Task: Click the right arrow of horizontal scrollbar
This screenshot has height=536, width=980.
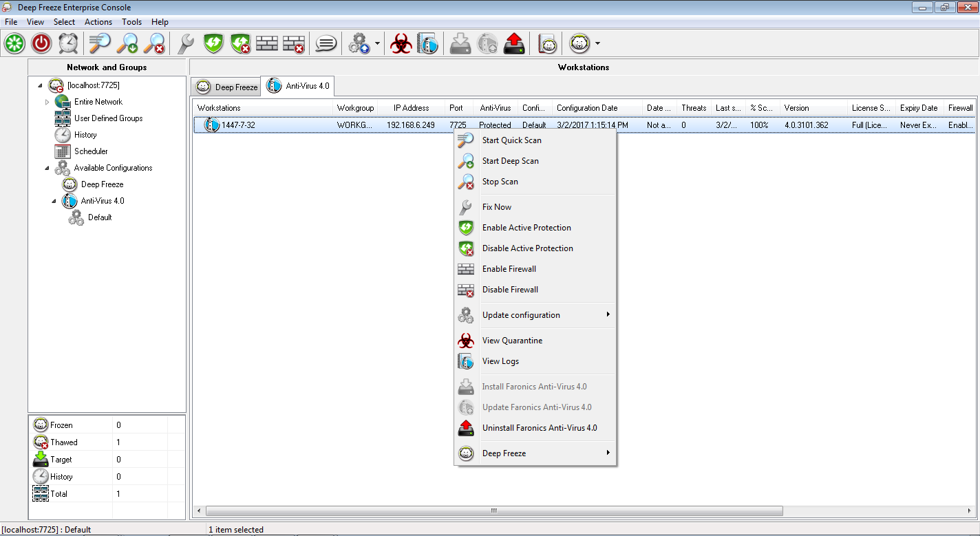Action: coord(970,511)
